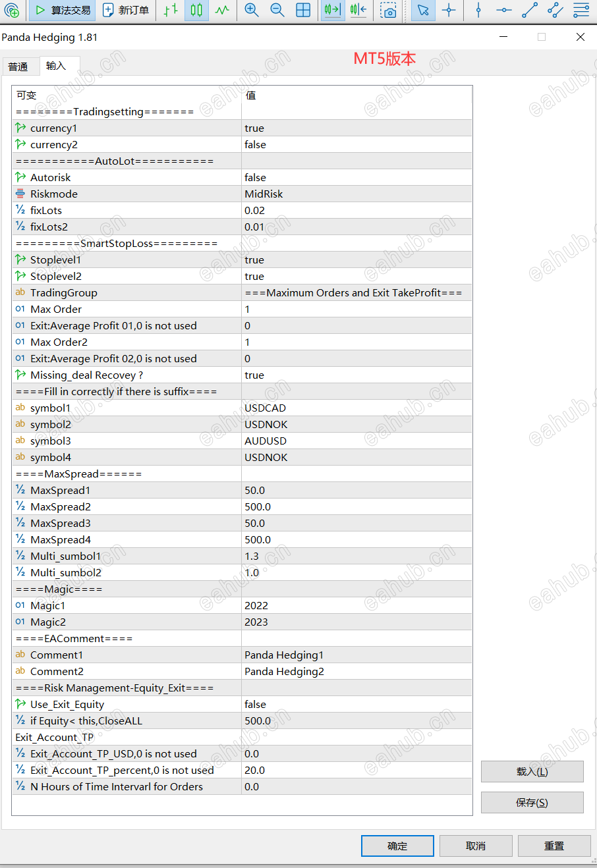Edit fixLots2 value 0.01

(x=356, y=227)
